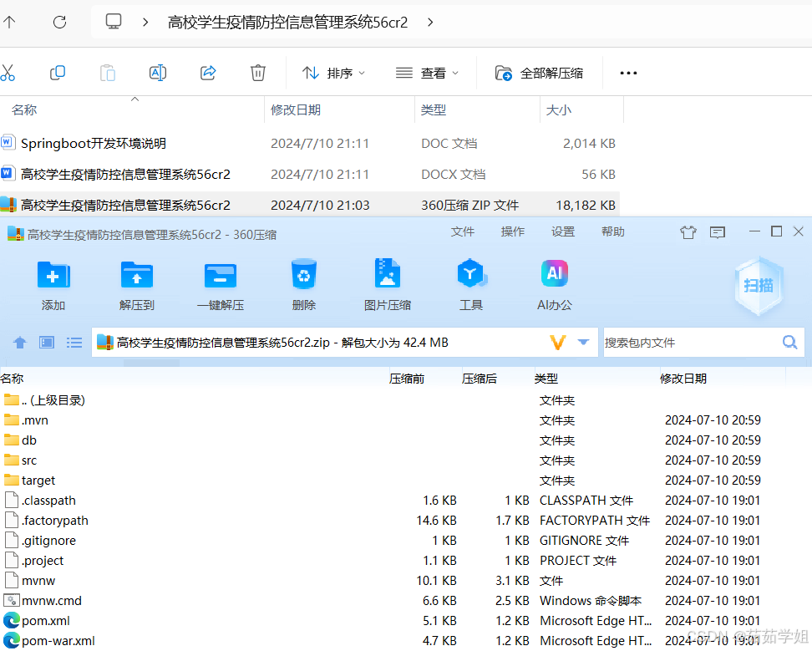
Task: Click the This PC monitor icon in address bar
Action: (x=114, y=22)
